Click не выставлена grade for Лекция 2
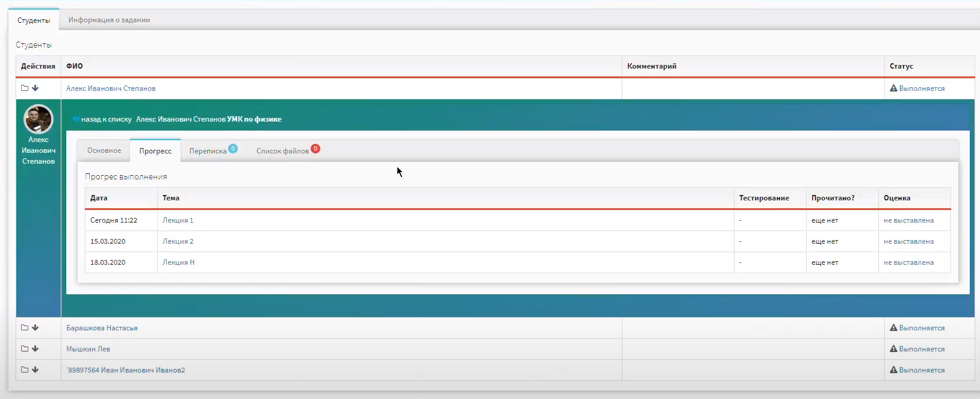 [908, 241]
